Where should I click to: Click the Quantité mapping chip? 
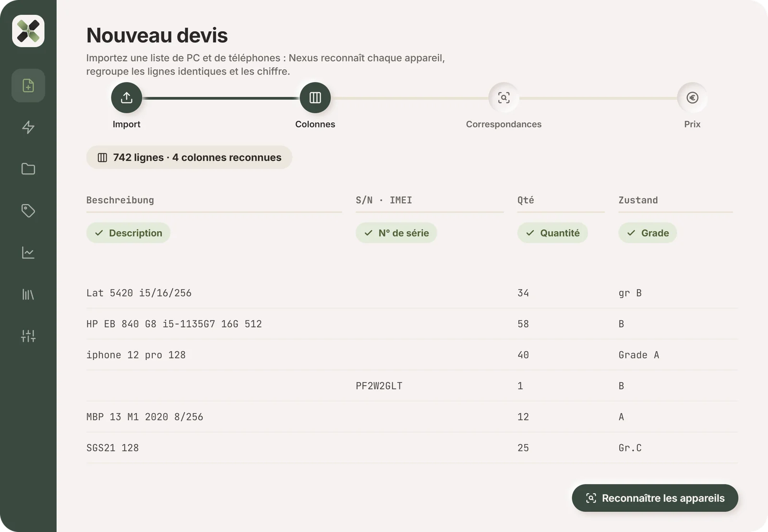coord(552,233)
